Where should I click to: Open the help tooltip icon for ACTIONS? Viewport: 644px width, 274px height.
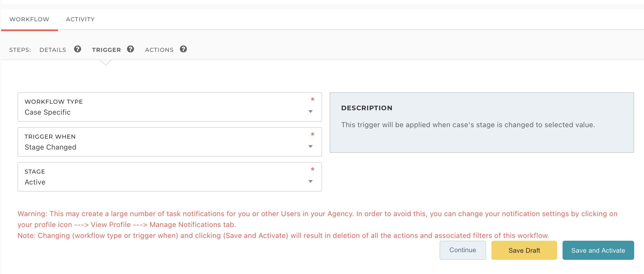coord(183,49)
